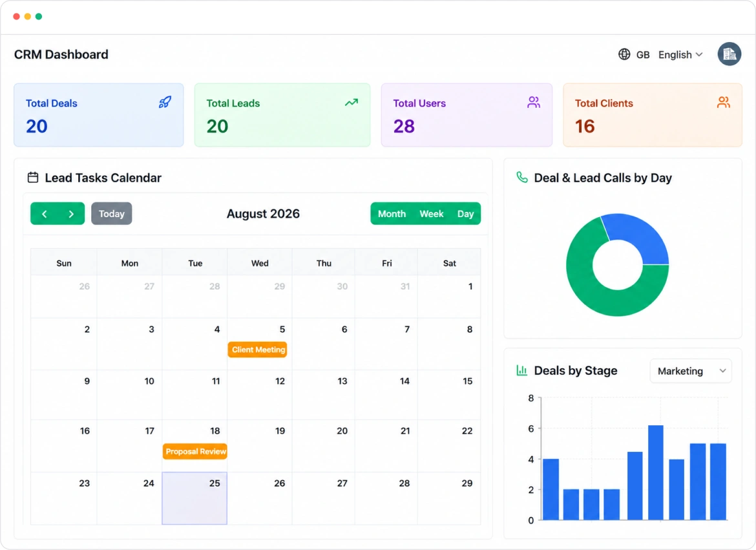756x550 pixels.
Task: Select day 20 in the calendar
Action: coord(323,446)
